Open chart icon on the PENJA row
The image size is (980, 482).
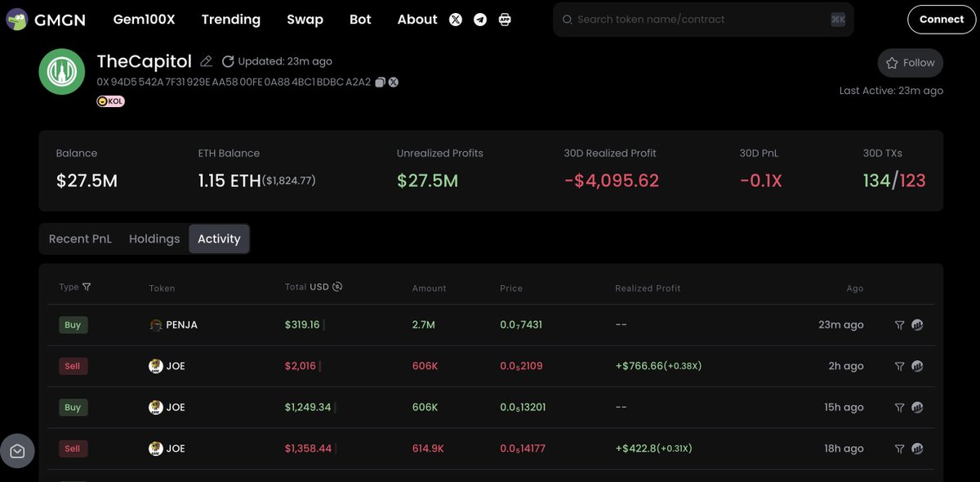[x=917, y=325]
